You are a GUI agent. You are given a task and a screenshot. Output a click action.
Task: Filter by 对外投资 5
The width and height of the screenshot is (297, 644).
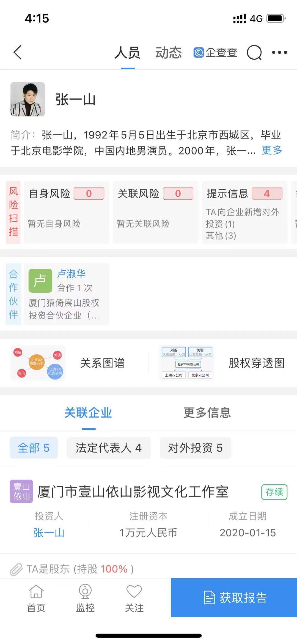coord(195,448)
